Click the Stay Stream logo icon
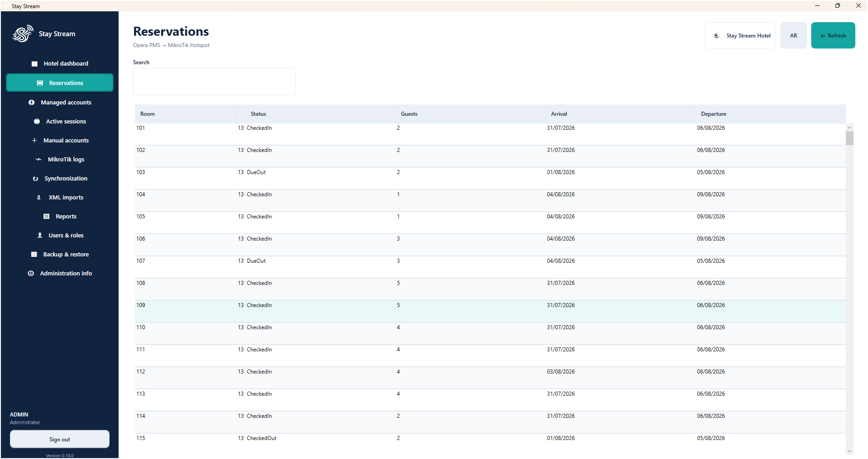Screen dimensions: 868x459 coord(23,33)
